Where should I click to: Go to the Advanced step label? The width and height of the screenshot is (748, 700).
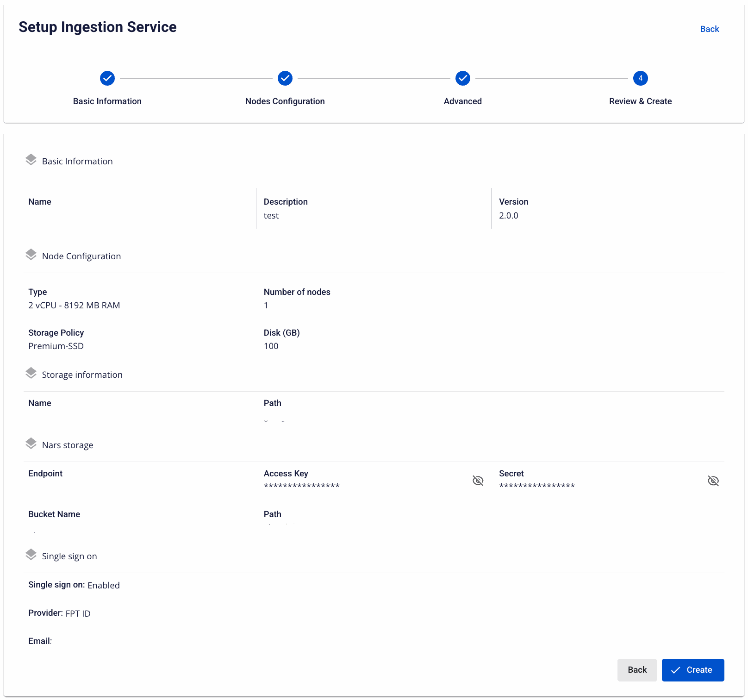tap(463, 101)
